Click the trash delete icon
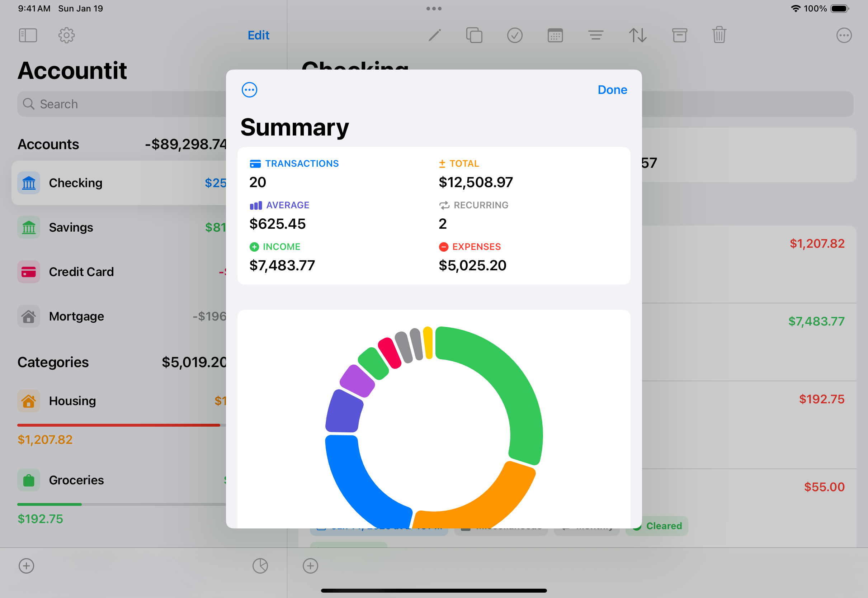 click(719, 35)
